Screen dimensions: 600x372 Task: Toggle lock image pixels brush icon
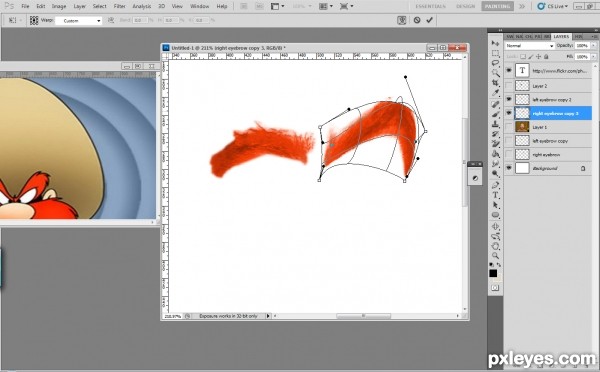531,57
